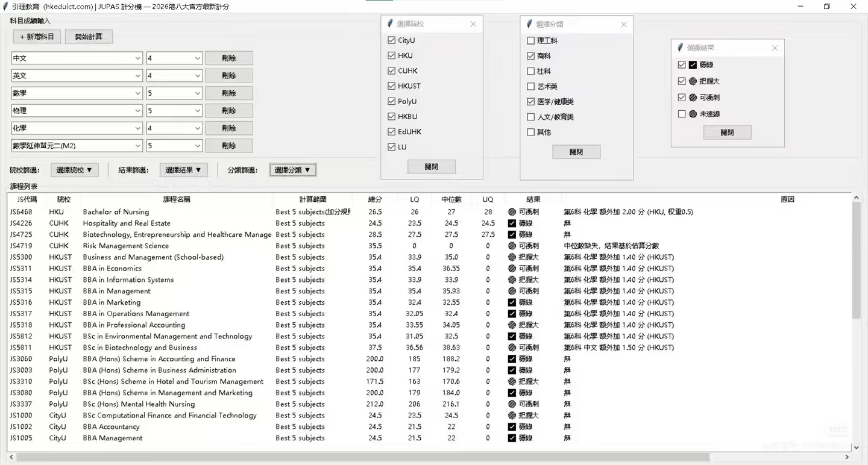
Task: Open the 物理 subject dropdown
Action: click(137, 111)
